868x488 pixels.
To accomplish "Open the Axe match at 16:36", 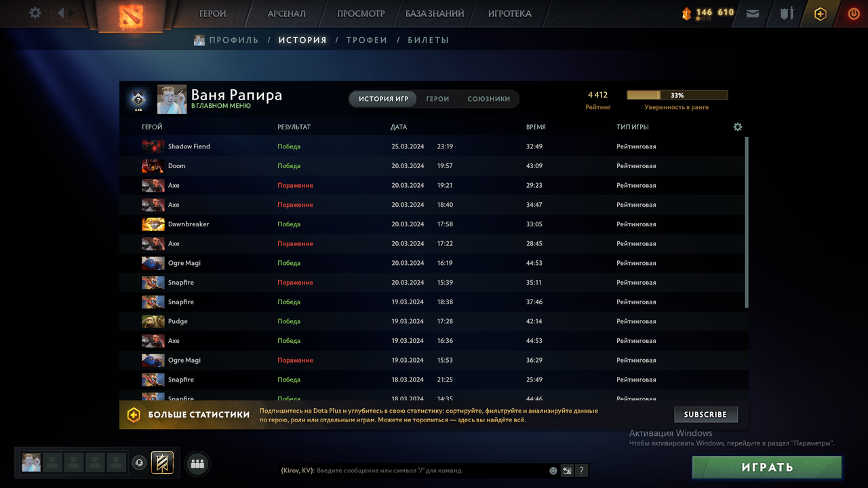I will pyautogui.click(x=434, y=341).
